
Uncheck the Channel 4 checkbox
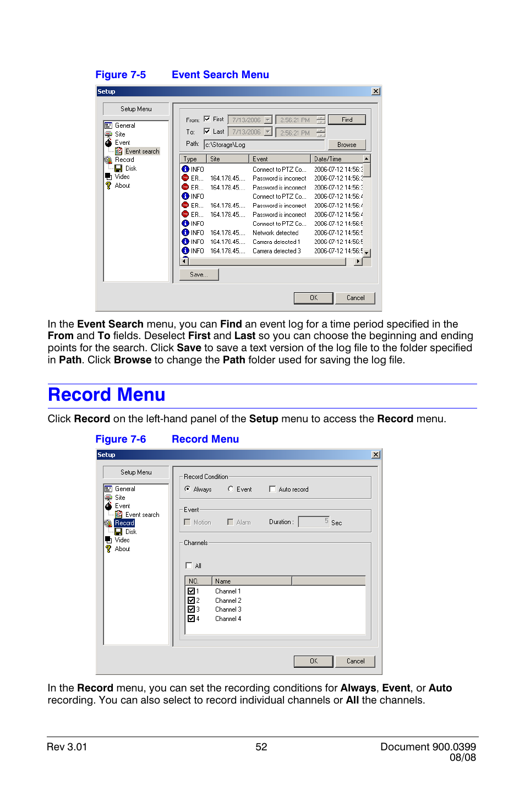(x=192, y=619)
